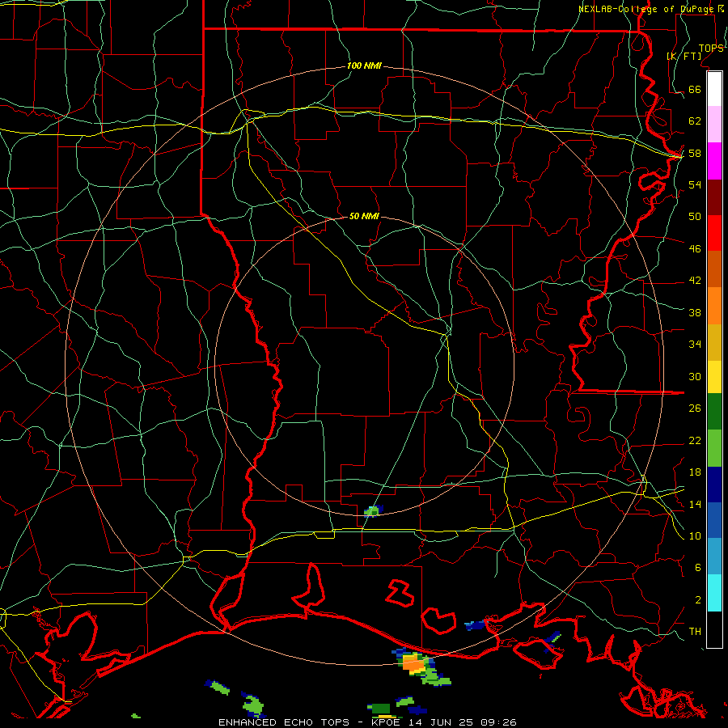Click the dark orange legend swatch
Screen dimensions: 728x728
point(714,269)
